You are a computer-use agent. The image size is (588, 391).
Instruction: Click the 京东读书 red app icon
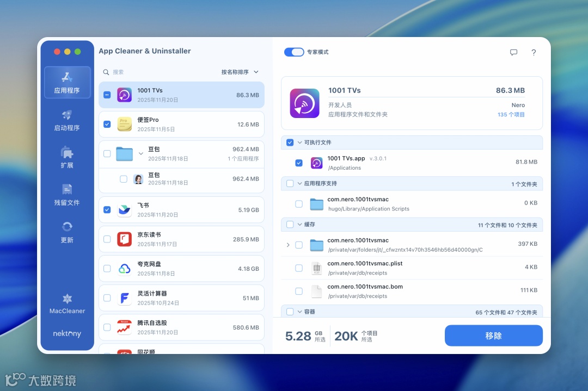[x=125, y=239]
